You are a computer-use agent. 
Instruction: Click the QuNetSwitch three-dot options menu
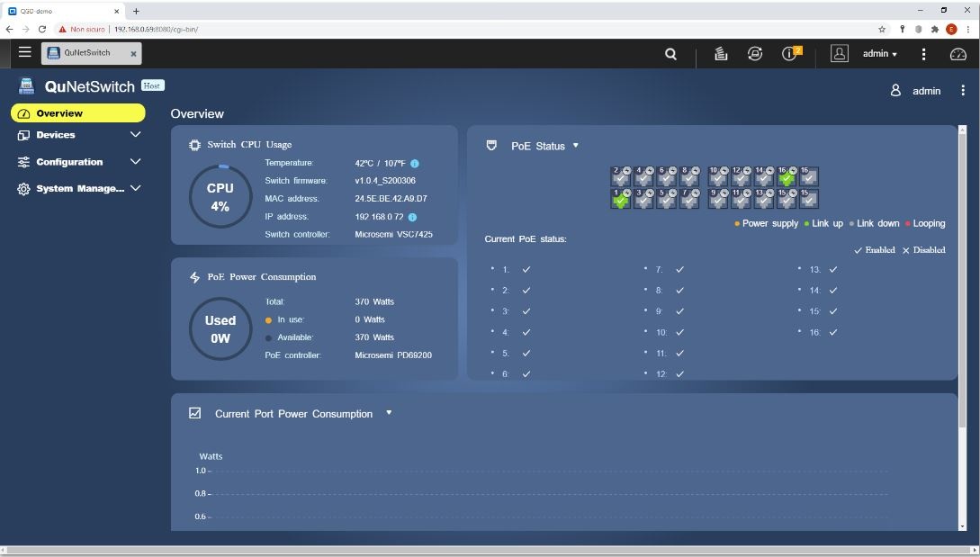(963, 91)
